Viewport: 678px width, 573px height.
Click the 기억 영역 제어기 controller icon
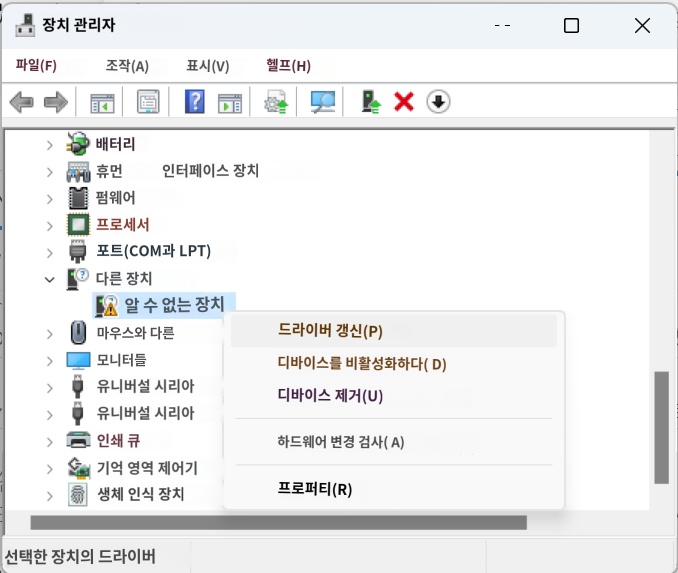(79, 468)
